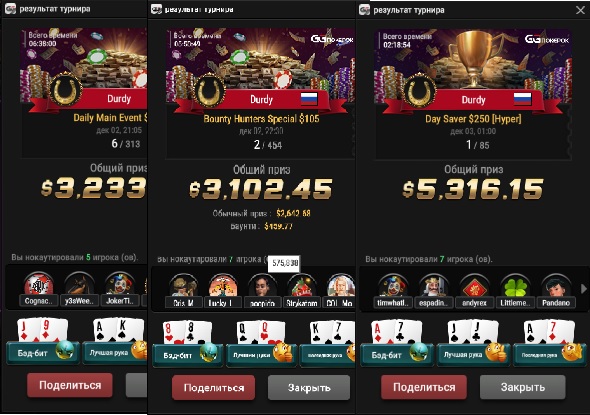Click the Бэд-бит button with jack-nine
590x415 pixels.
coord(43,353)
